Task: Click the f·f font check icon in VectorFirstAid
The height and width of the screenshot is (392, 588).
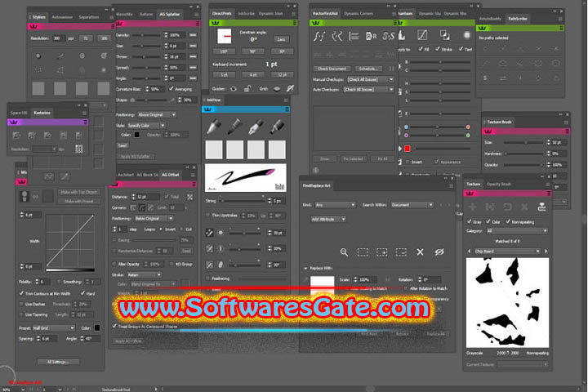Action: 319,36
